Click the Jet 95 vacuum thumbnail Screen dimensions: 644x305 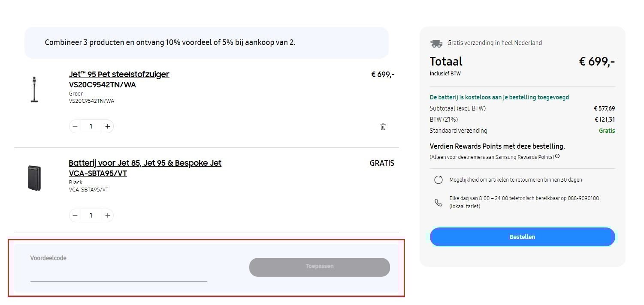[34, 89]
